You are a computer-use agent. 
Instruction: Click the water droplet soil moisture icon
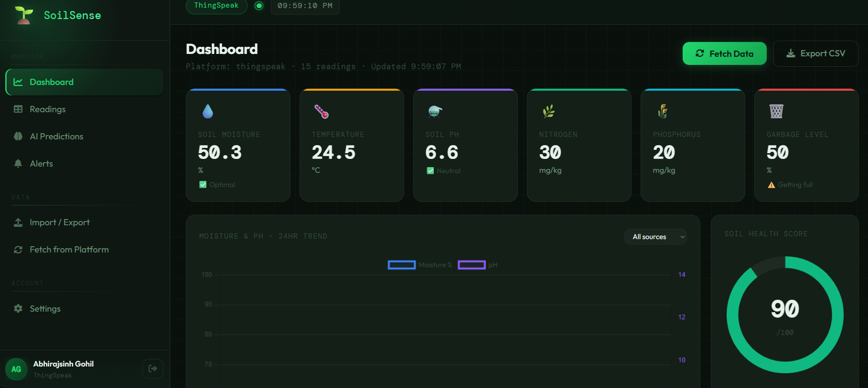[x=208, y=111]
